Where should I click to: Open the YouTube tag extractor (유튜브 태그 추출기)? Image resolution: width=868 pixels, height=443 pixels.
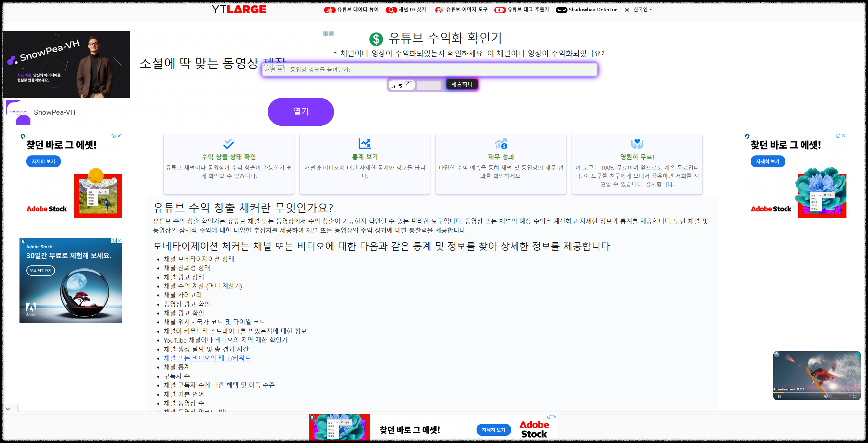pyautogui.click(x=522, y=10)
